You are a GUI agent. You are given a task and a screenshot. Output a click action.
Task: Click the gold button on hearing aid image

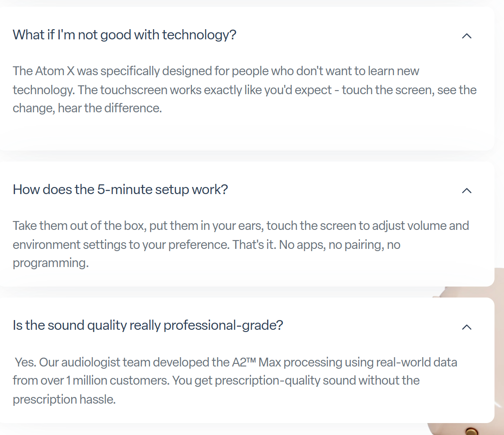point(472,430)
